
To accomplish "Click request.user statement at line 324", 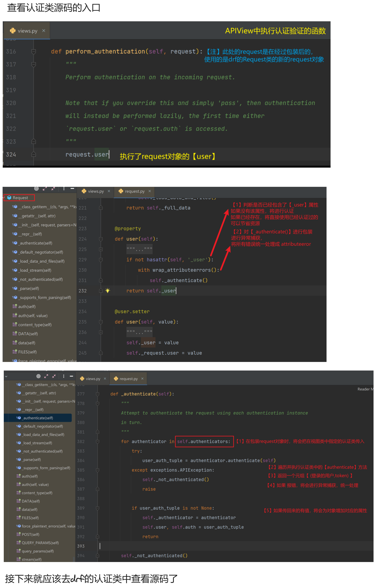I will [87, 154].
